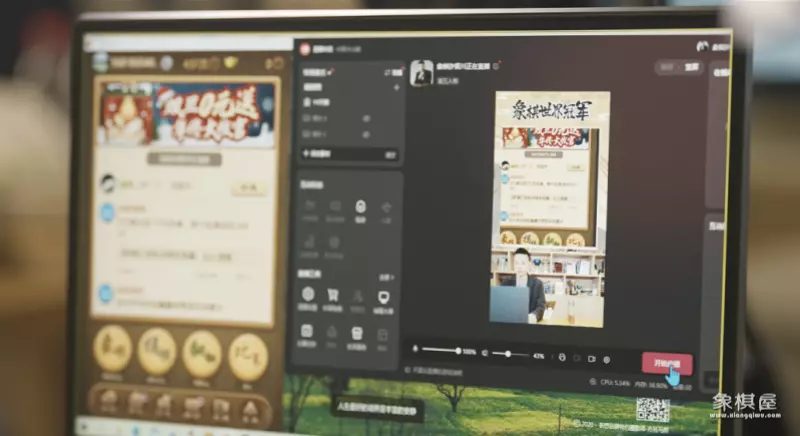Toggle visibility eye of the second source row

click(366, 118)
